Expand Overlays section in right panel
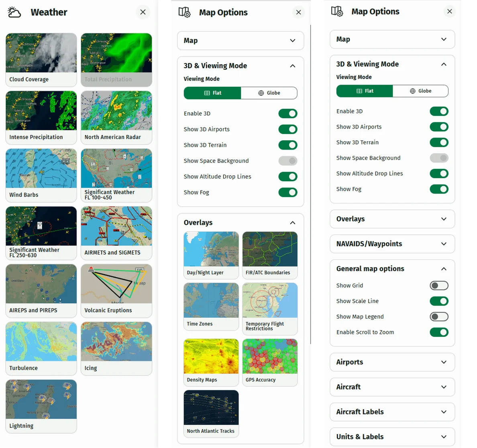The width and height of the screenshot is (477, 448). point(392,219)
